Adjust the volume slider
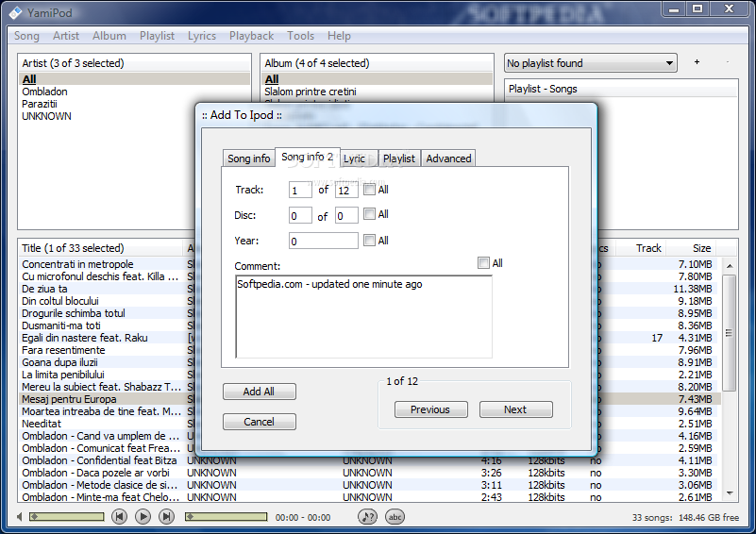The image size is (756, 534). click(x=66, y=517)
